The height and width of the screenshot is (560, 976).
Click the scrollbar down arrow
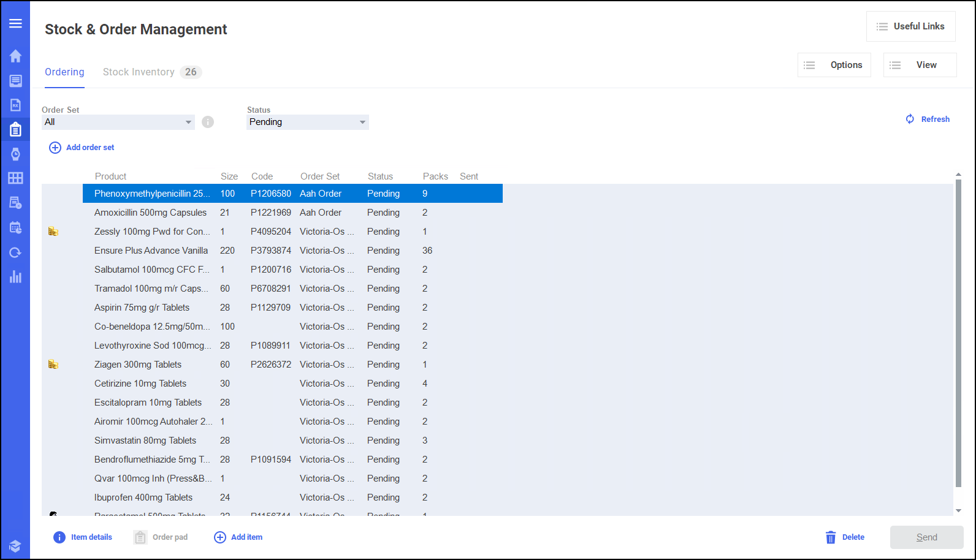point(958,510)
